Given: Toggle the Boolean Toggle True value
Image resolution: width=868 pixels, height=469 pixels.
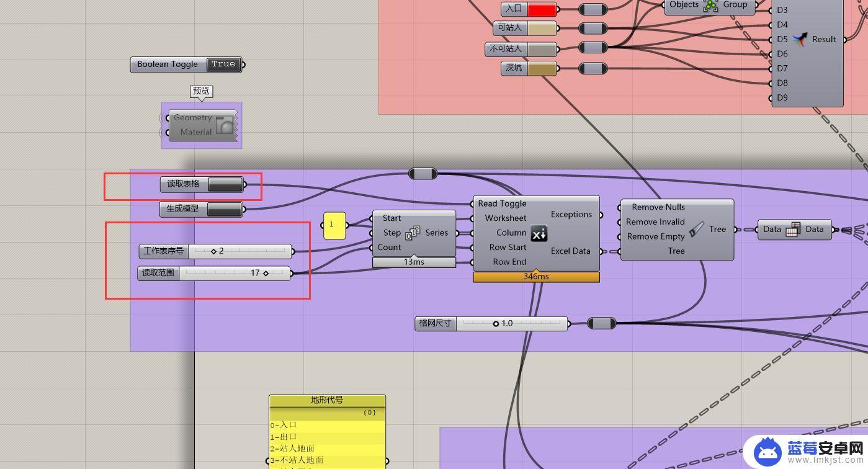Looking at the screenshot, I should click(x=223, y=64).
